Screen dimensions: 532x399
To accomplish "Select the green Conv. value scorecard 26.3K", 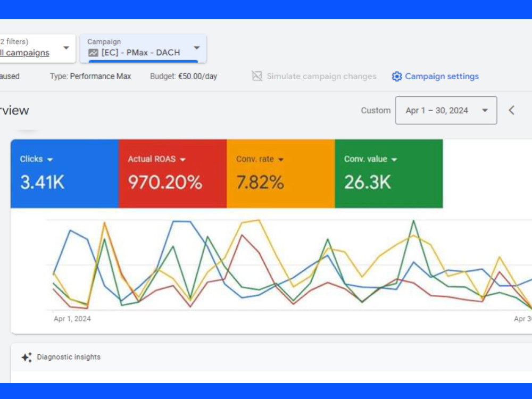I will coord(389,173).
